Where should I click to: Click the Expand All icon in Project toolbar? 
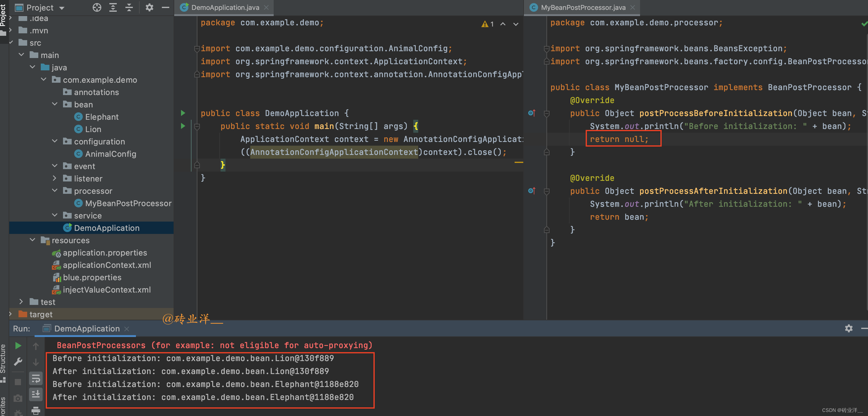[113, 7]
